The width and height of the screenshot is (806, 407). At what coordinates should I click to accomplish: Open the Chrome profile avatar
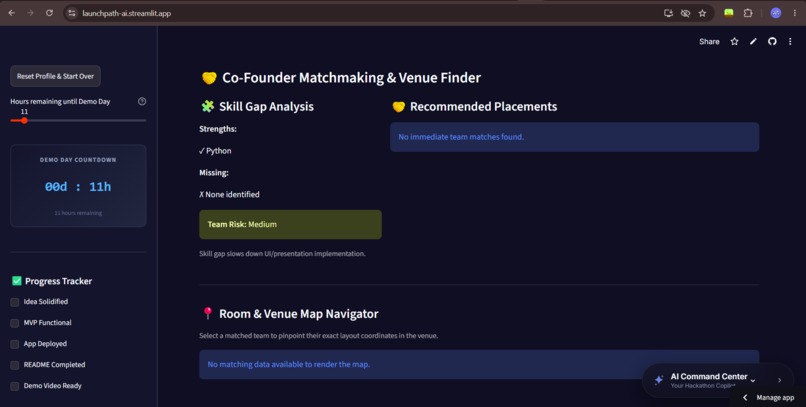[x=776, y=13]
